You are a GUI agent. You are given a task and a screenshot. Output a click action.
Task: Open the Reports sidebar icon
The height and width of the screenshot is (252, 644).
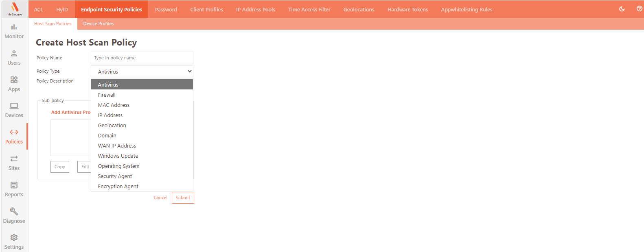coord(14,185)
